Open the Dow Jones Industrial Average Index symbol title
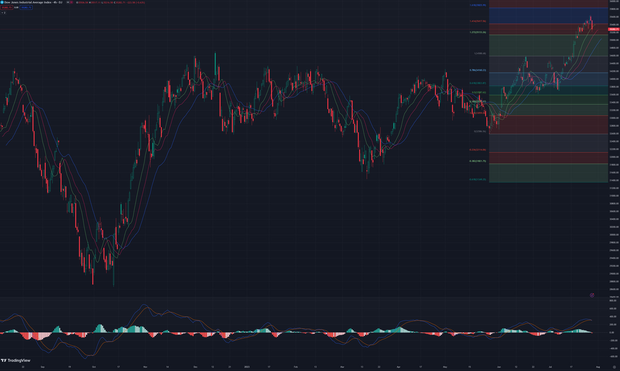Image resolution: width=620 pixels, height=371 pixels. click(33, 2)
